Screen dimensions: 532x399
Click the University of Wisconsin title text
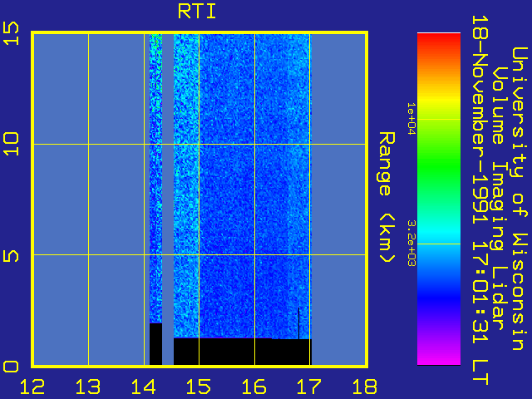[x=520, y=199]
